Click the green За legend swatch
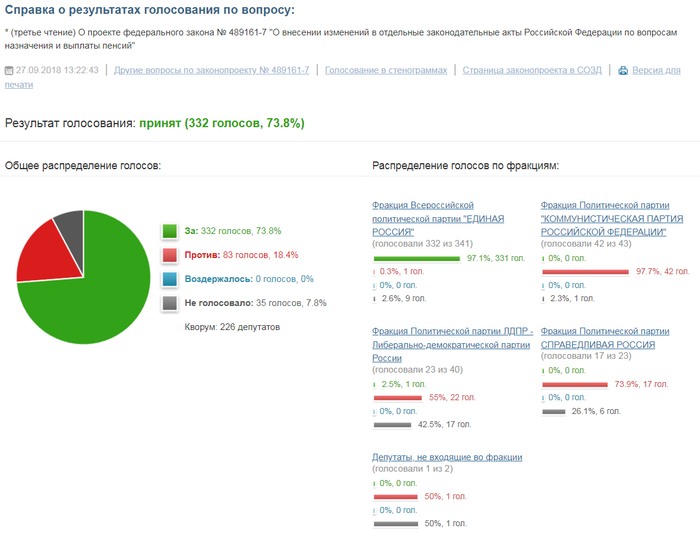Screen dimensions: 700x540 tap(170, 231)
